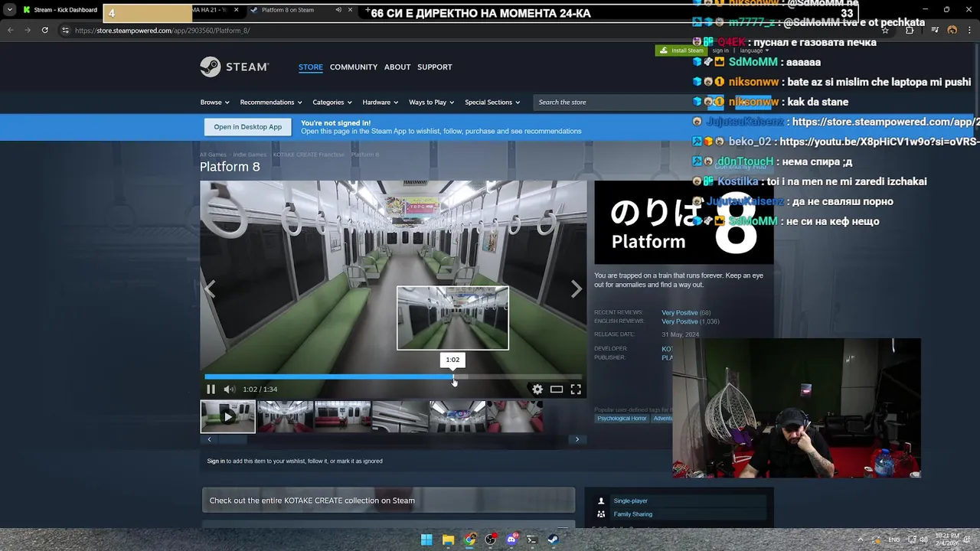Switch to the Stream - Kick Dashboard tab
This screenshot has height=551, width=980.
click(x=60, y=10)
